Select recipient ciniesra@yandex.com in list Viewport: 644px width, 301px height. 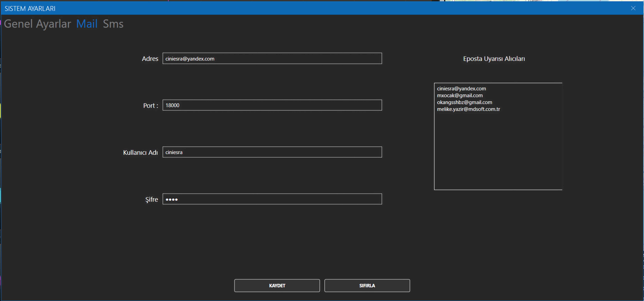[461, 89]
